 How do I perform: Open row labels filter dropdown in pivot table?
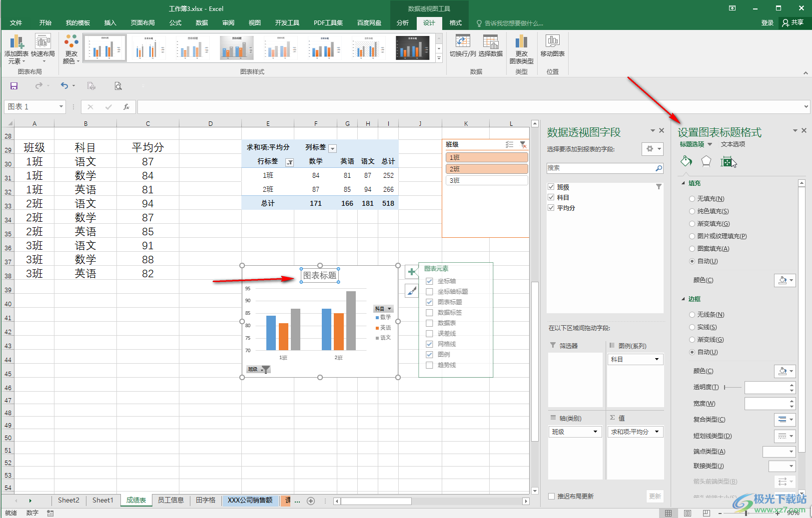(289, 162)
